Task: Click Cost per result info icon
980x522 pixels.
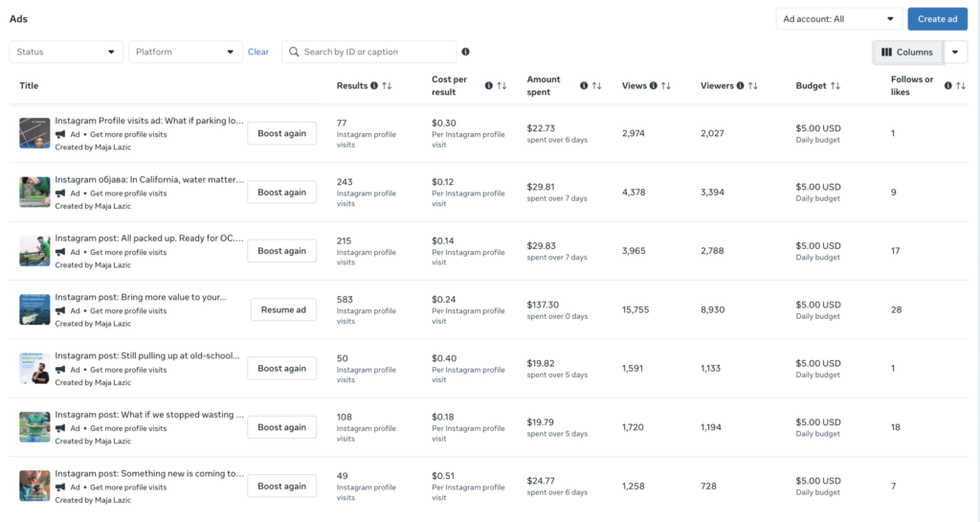Action: coord(488,86)
